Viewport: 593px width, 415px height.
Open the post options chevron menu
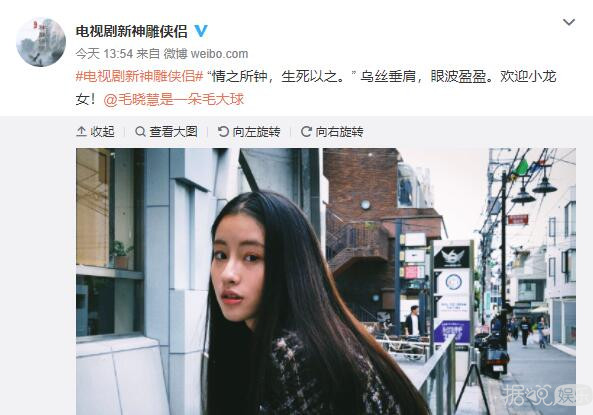569,22
